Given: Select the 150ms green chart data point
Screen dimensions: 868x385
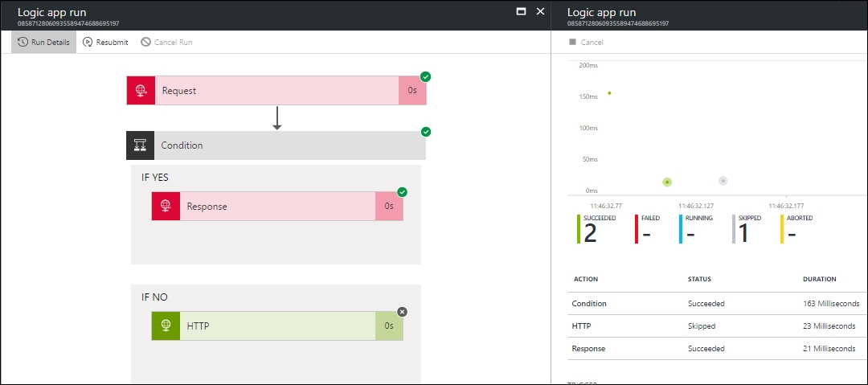Looking at the screenshot, I should click(609, 93).
